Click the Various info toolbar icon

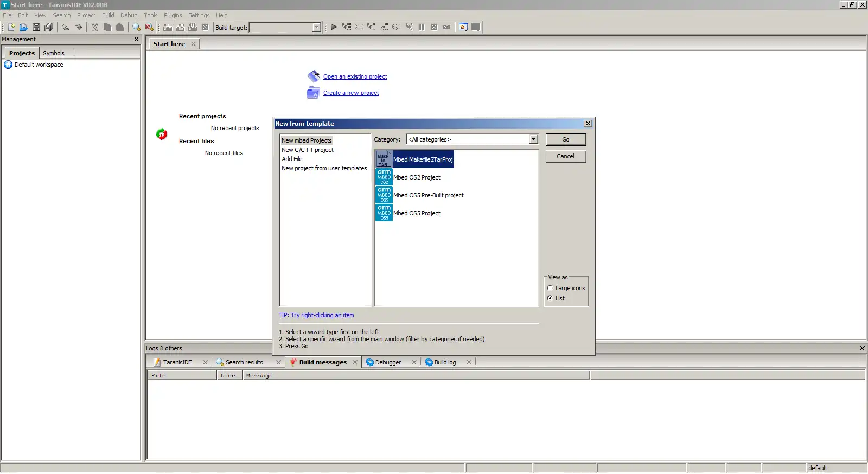pos(476,27)
